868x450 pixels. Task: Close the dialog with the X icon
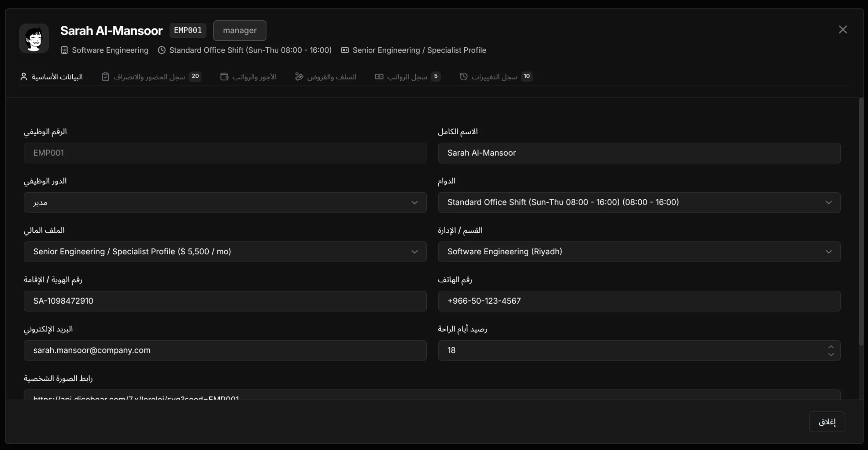[x=843, y=30]
